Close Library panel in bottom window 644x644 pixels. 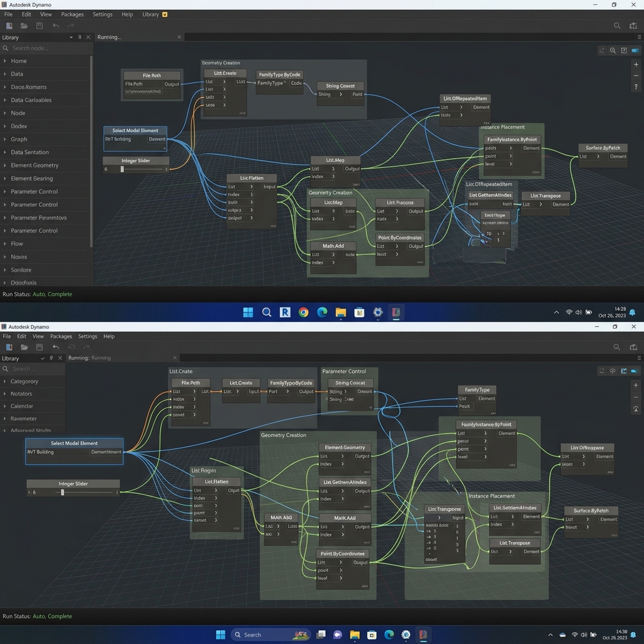[60, 358]
